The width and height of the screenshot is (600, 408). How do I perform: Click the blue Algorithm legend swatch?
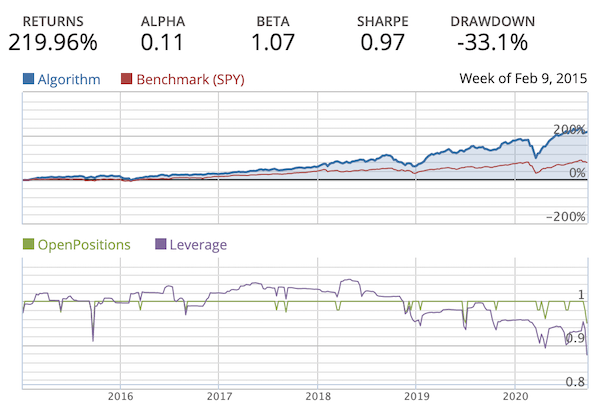point(28,79)
